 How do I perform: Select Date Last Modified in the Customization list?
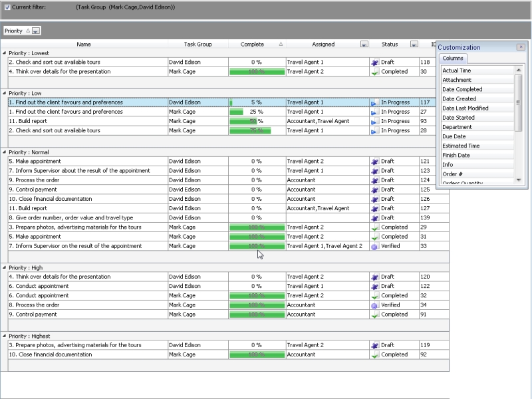[477, 108]
